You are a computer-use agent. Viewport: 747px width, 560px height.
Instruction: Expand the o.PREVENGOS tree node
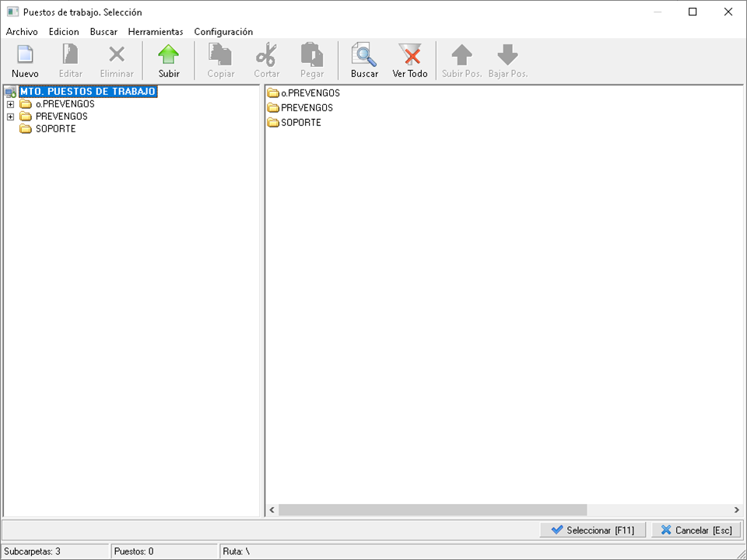coord(10,104)
